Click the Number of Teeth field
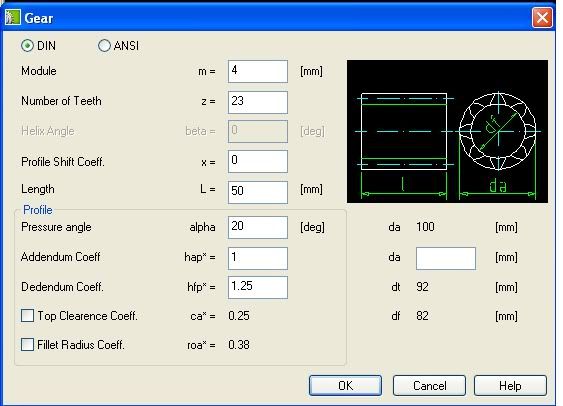The height and width of the screenshot is (406, 563). 258,102
